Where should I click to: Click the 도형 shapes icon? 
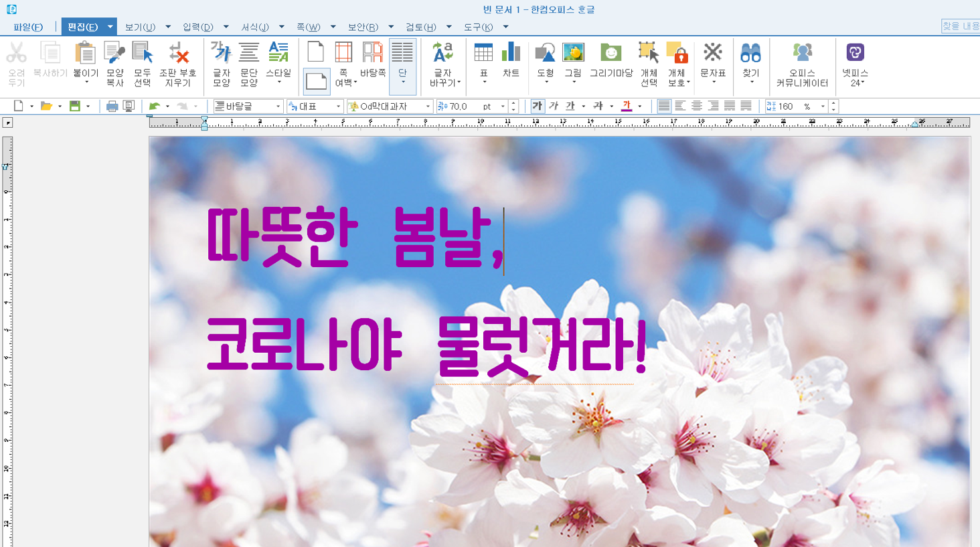pyautogui.click(x=546, y=53)
